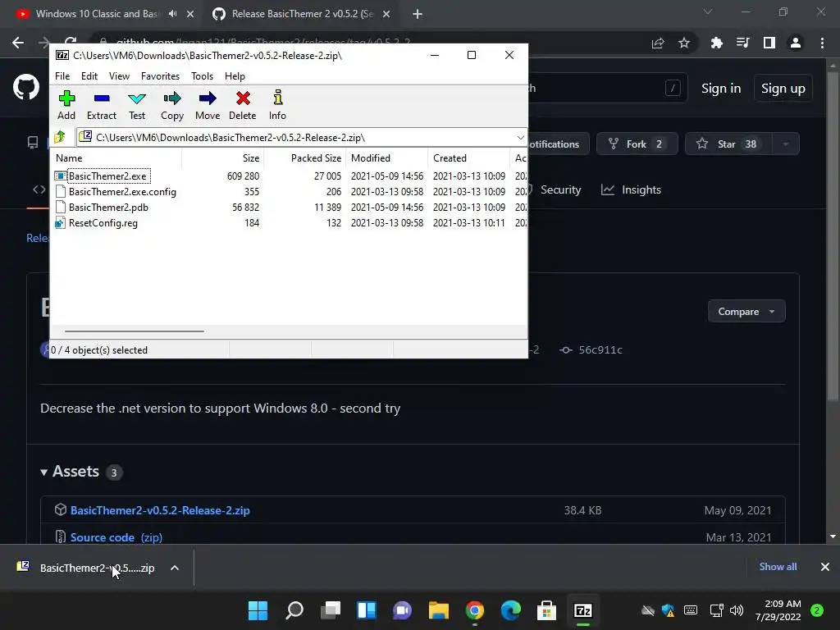
Task: Star the GitHub repository
Action: pyautogui.click(x=728, y=144)
